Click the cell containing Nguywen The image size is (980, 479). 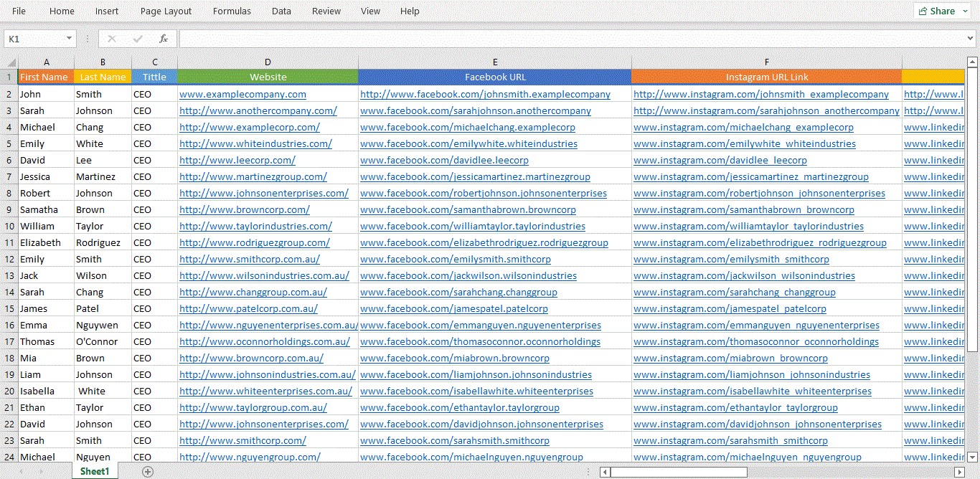tap(103, 325)
